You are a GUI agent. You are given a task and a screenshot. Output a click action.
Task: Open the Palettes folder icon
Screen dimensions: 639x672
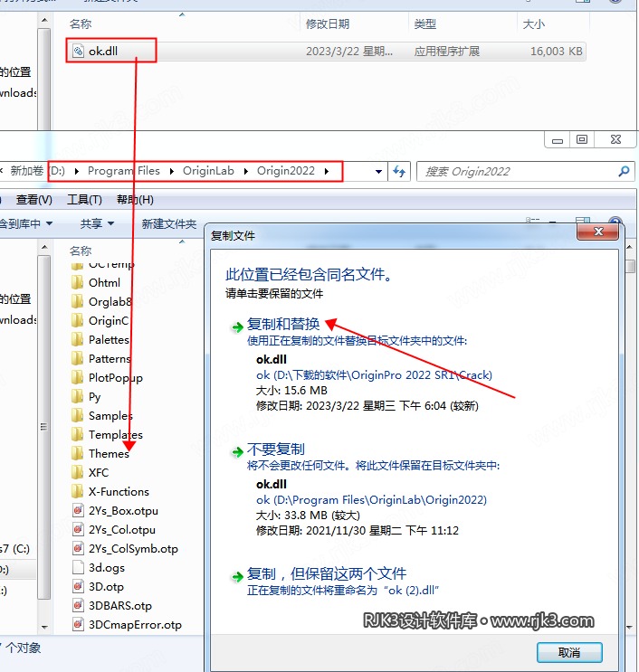coord(78,339)
